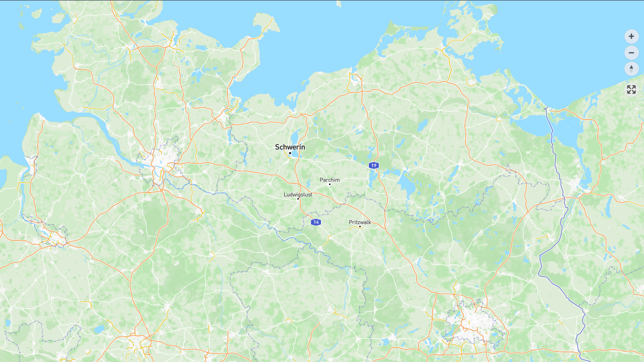644x362 pixels.
Task: Zoom out with the minus button
Action: click(631, 53)
